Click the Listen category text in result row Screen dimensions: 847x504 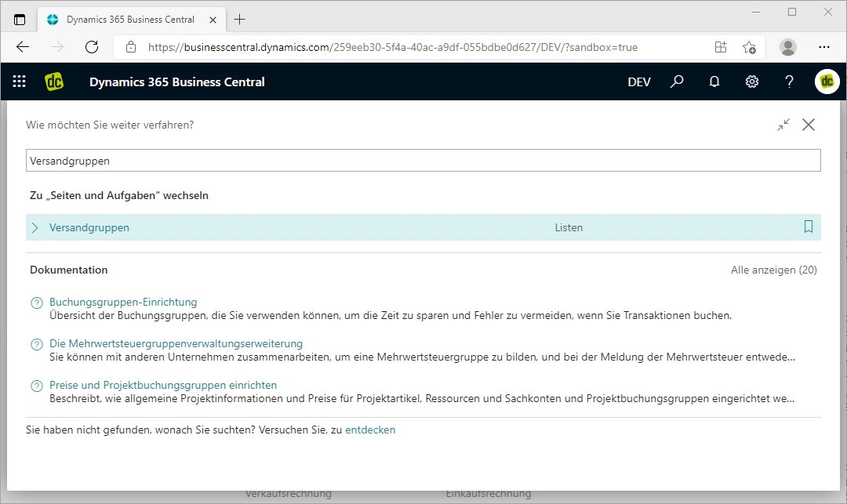pyautogui.click(x=569, y=228)
